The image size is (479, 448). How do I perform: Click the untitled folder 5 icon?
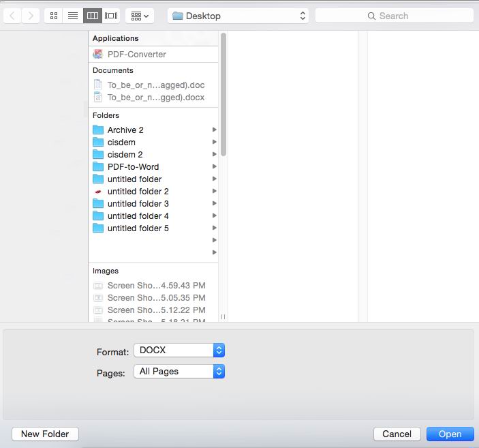pyautogui.click(x=98, y=228)
